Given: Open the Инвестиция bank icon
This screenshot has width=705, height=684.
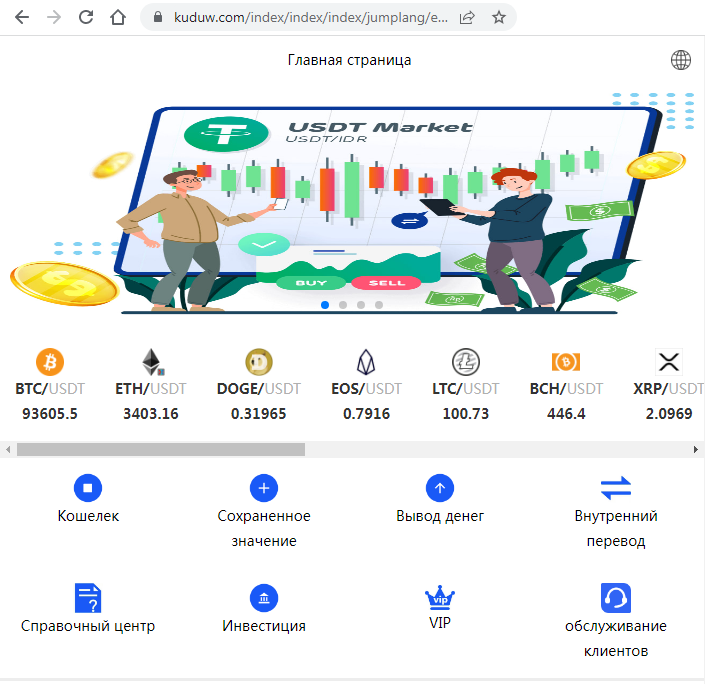Looking at the screenshot, I should click(264, 598).
